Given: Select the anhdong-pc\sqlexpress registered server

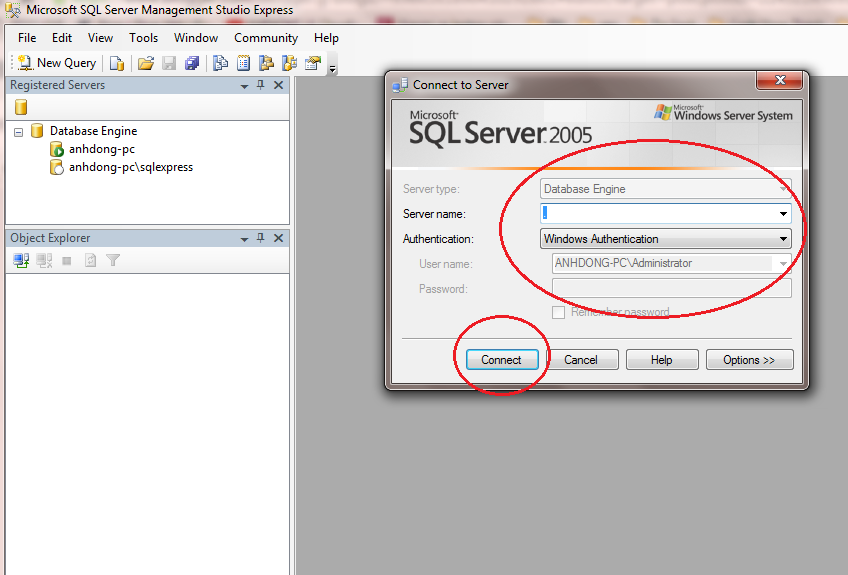Looking at the screenshot, I should pyautogui.click(x=131, y=167).
